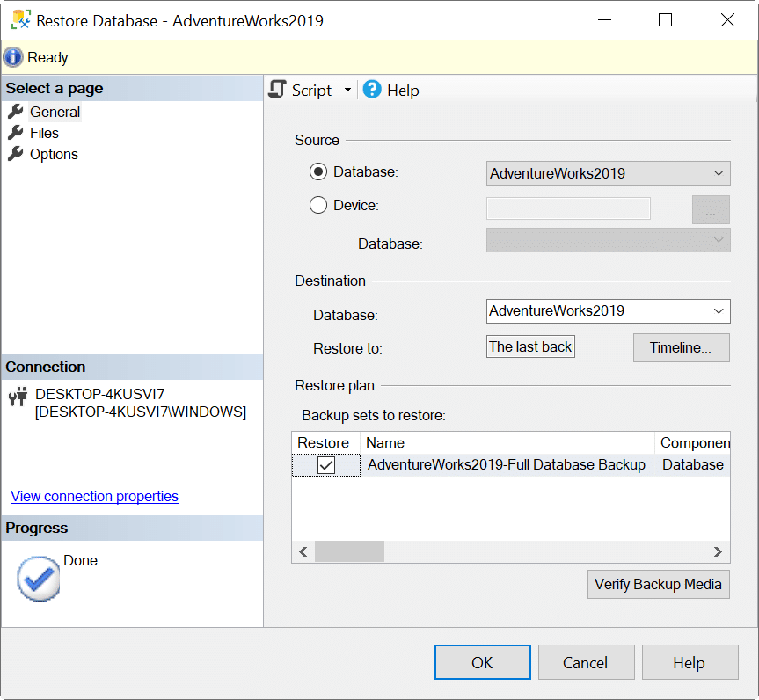Expand the Script dropdown arrow

(347, 91)
